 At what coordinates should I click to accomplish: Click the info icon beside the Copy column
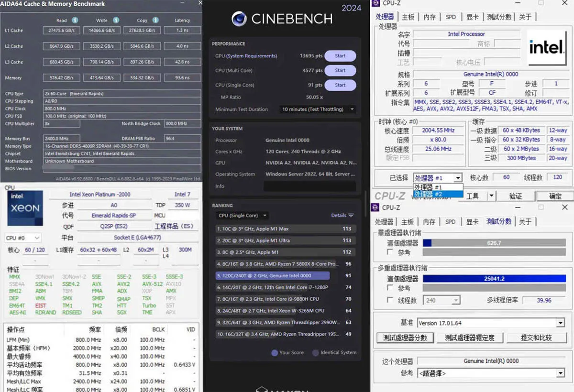tap(156, 21)
